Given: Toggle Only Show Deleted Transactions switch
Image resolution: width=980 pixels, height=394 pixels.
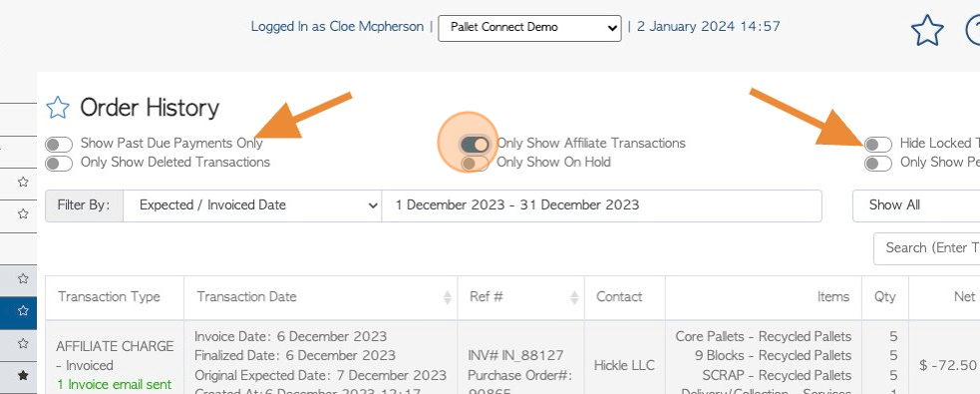Looking at the screenshot, I should [x=59, y=164].
